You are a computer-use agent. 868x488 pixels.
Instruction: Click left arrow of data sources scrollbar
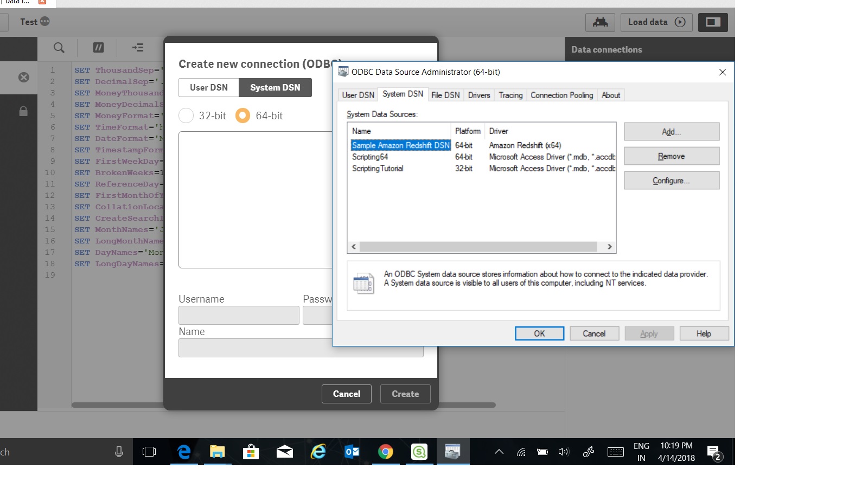(354, 247)
